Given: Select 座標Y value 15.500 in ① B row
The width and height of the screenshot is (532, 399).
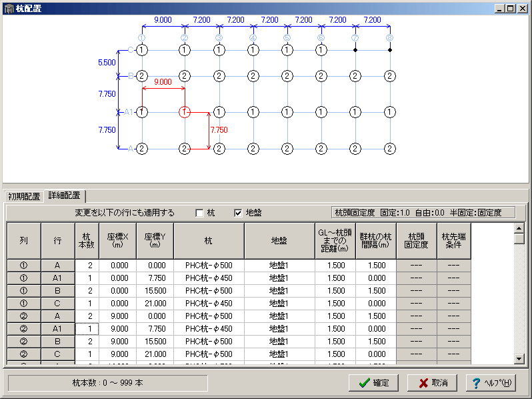Looking at the screenshot, I should [155, 291].
